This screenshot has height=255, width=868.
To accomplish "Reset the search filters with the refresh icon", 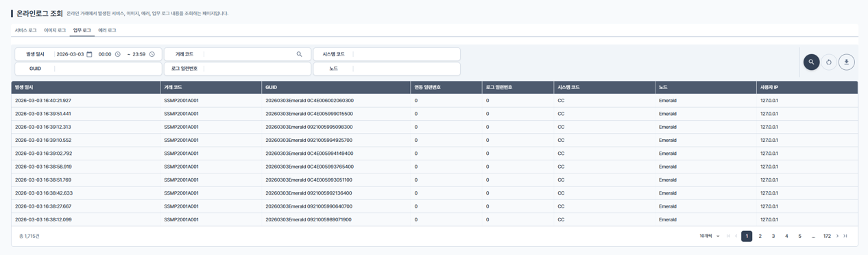I will [x=829, y=62].
